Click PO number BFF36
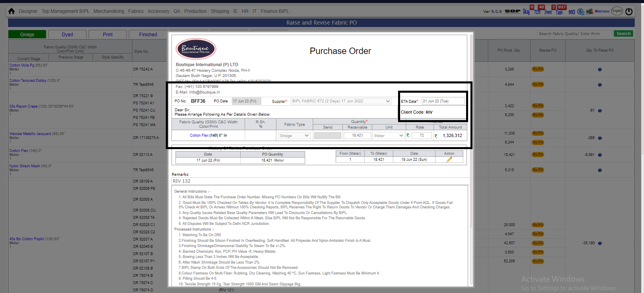Screen dimensions: 644x293 (x=198, y=101)
